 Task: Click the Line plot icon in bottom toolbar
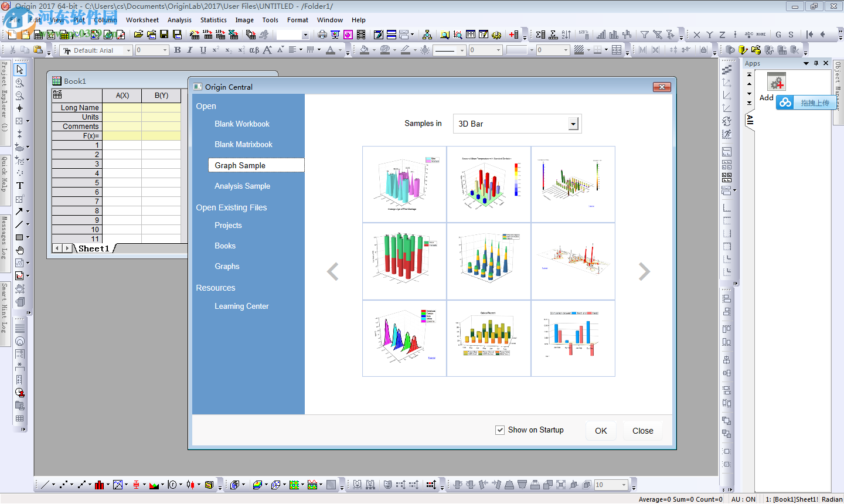(x=45, y=485)
